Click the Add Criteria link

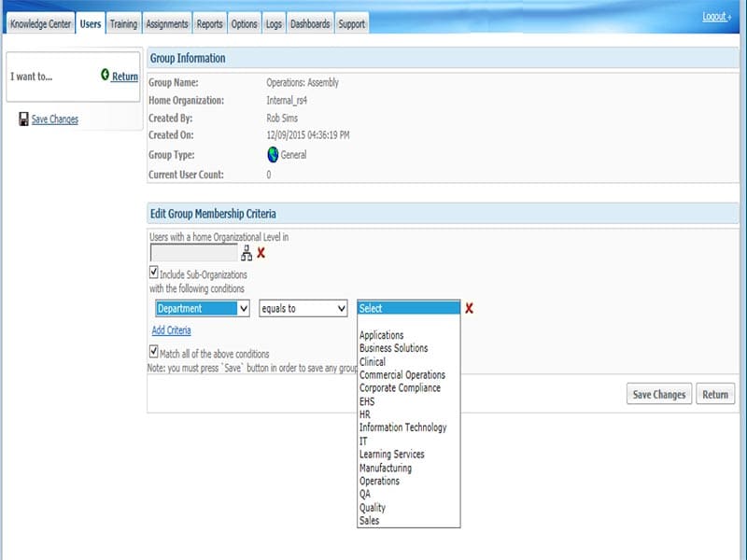point(171,331)
